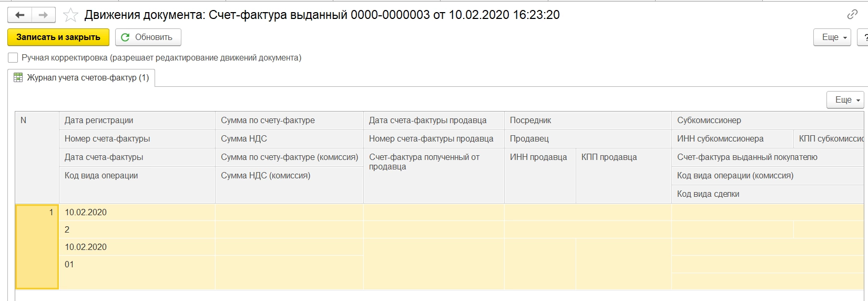Open the top Еще dropdown menu
Viewport: 868px width, 301px height.
832,37
